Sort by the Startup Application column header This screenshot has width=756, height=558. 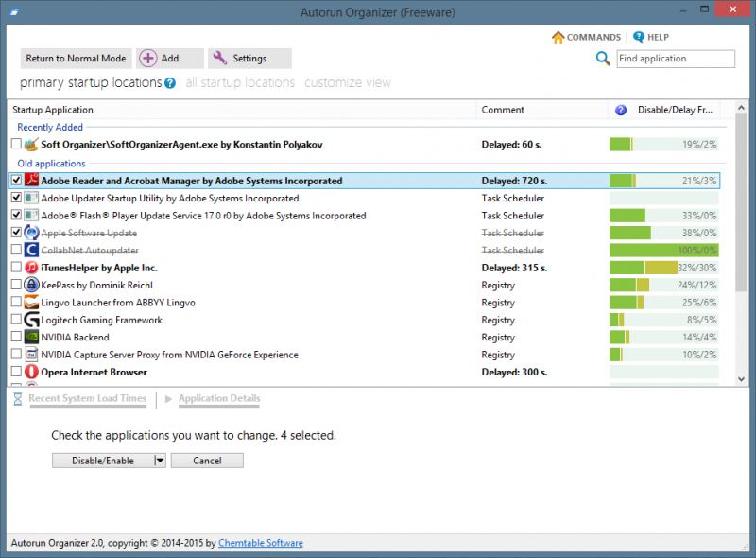coord(242,110)
